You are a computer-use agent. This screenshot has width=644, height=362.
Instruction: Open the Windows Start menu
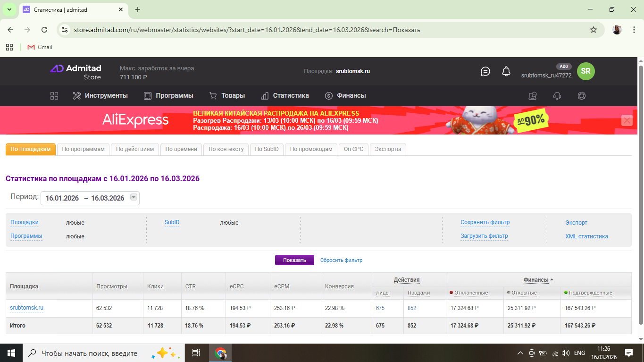coord(11,353)
